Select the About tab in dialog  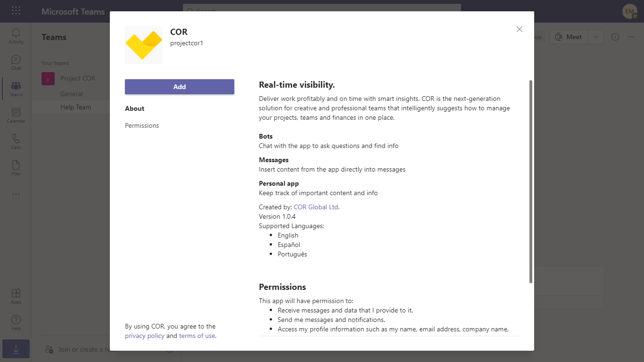(134, 108)
